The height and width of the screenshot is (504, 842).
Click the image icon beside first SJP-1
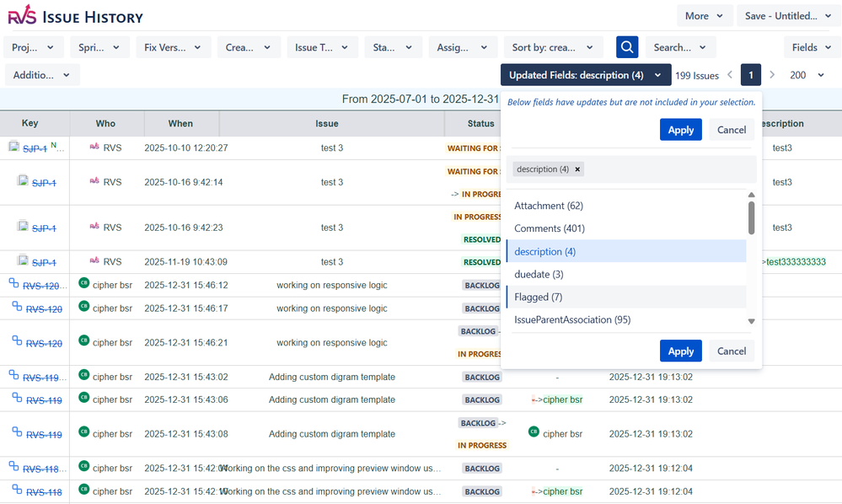pos(13,147)
